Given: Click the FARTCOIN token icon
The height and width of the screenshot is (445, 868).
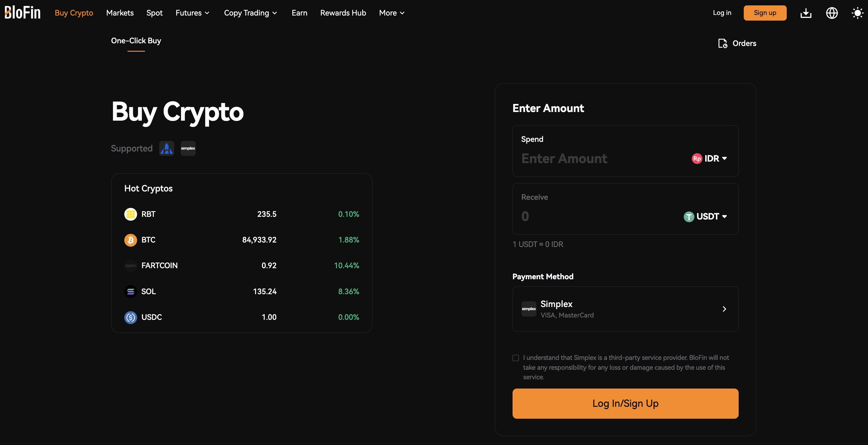Looking at the screenshot, I should click(x=131, y=266).
